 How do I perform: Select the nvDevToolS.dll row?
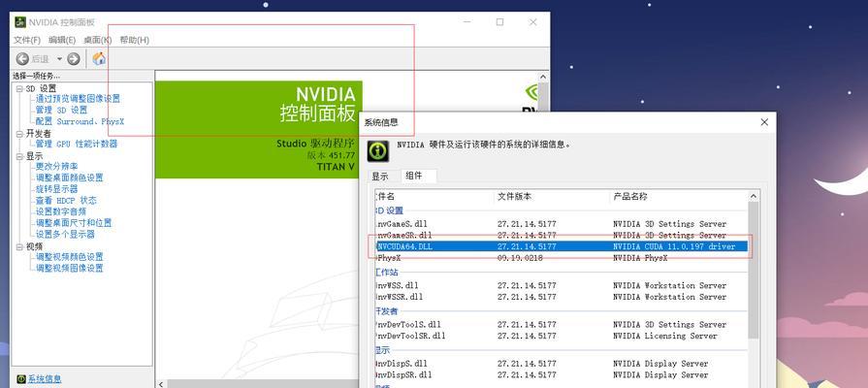pyautogui.click(x=562, y=324)
